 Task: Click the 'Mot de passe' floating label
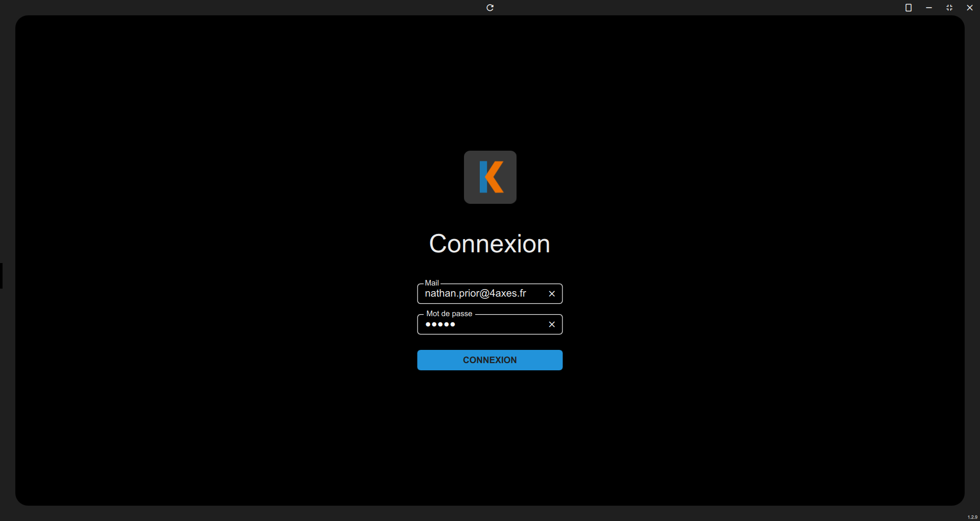[449, 314]
